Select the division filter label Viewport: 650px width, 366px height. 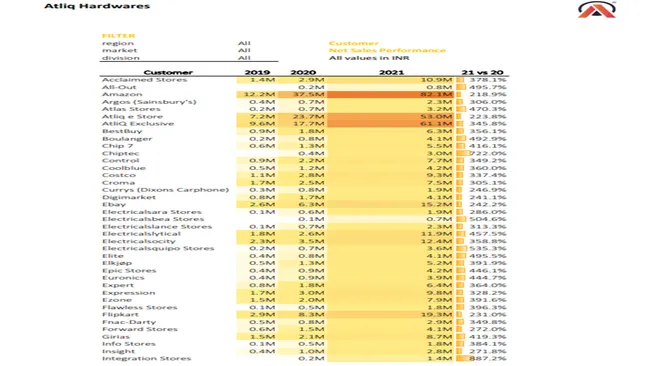pos(121,58)
